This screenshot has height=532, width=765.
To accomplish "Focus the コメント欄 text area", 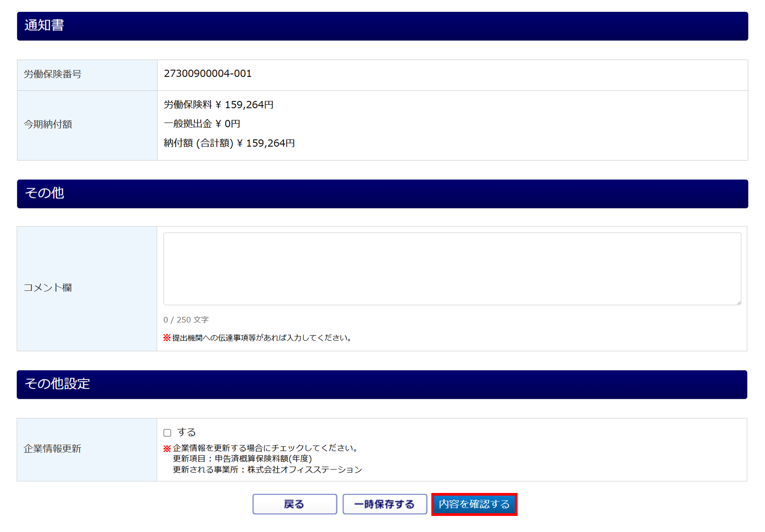I will [452, 269].
